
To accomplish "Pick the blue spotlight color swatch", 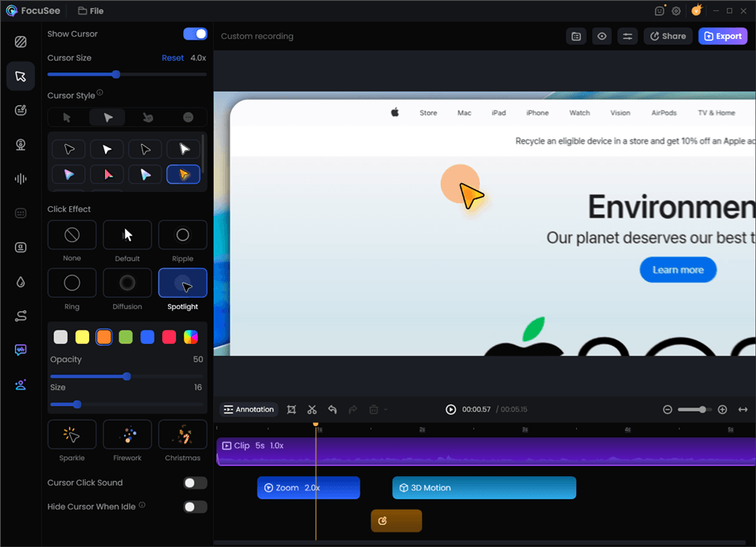I will click(147, 337).
